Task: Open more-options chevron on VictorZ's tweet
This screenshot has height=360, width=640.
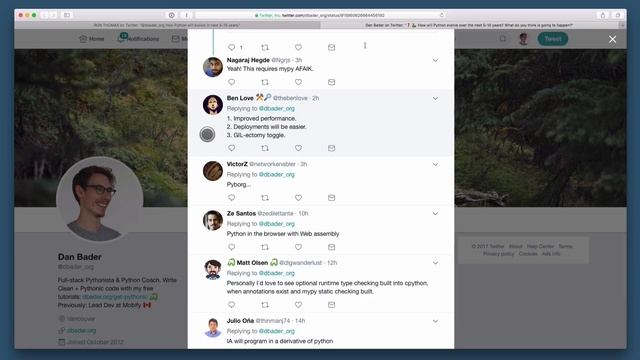Action: coord(435,164)
